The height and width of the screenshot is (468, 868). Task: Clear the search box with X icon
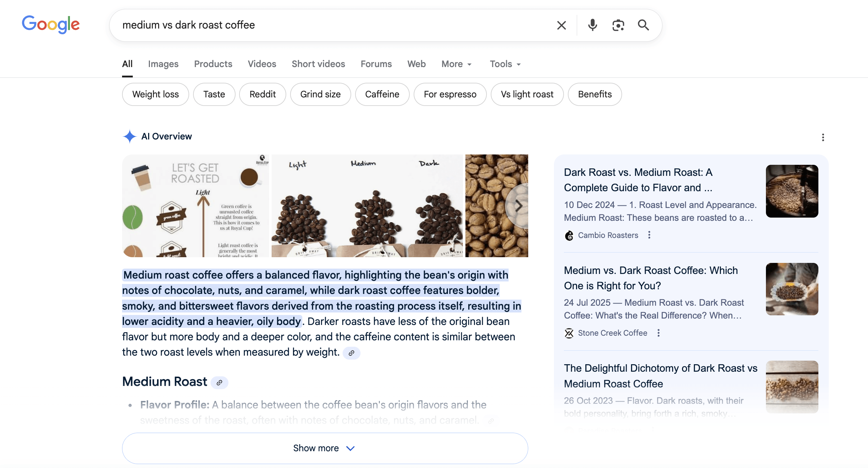(x=561, y=25)
